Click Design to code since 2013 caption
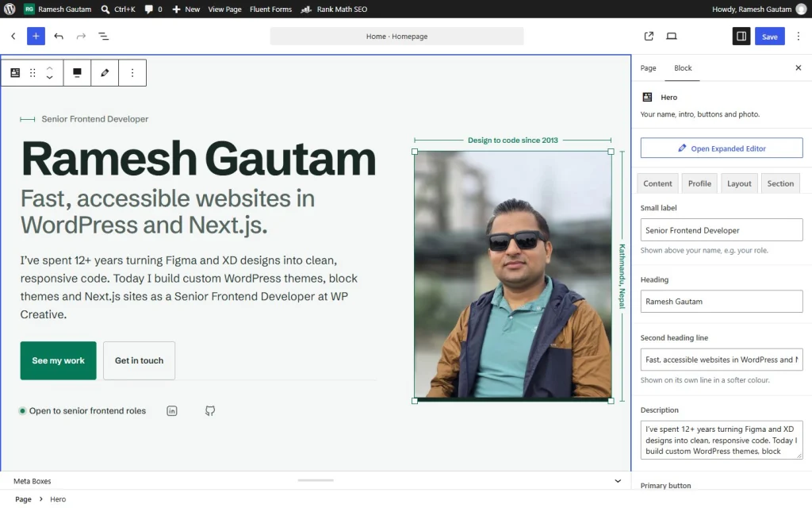Viewport: 812px width, 508px height. [x=513, y=140]
